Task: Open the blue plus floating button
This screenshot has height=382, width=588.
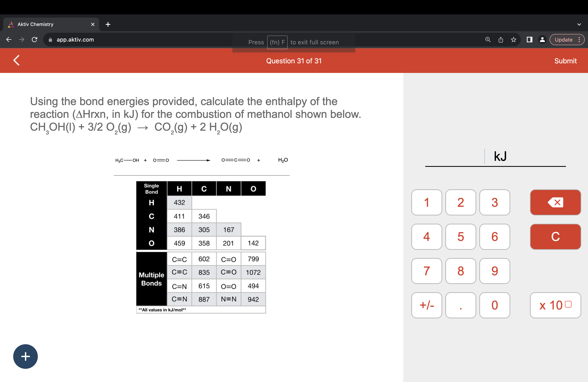Action: [25, 356]
